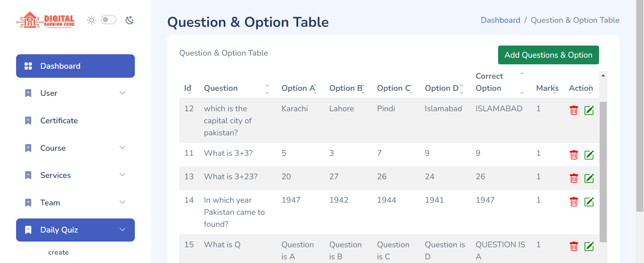This screenshot has height=263, width=644.
Task: Edit question 12 using pencil icon
Action: coord(589,110)
